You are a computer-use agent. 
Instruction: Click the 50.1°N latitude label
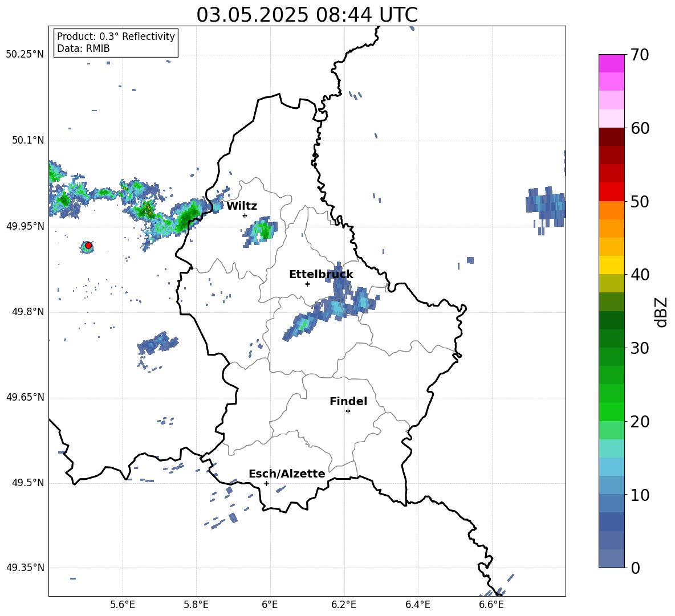pyautogui.click(x=28, y=140)
